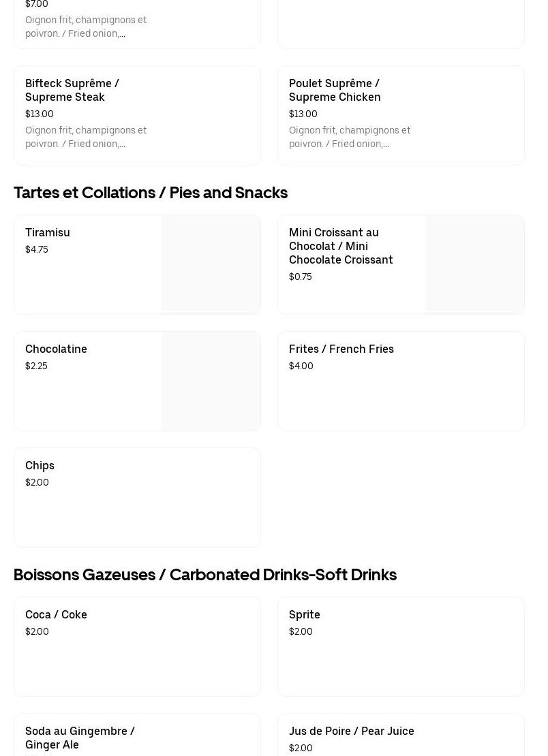Click the Mini Chocolate Croissant image thumbnail
This screenshot has width=548, height=756.
click(475, 265)
